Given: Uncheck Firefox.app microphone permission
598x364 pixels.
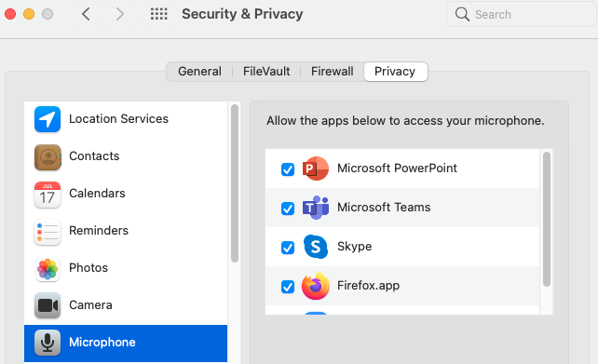Looking at the screenshot, I should 288,287.
